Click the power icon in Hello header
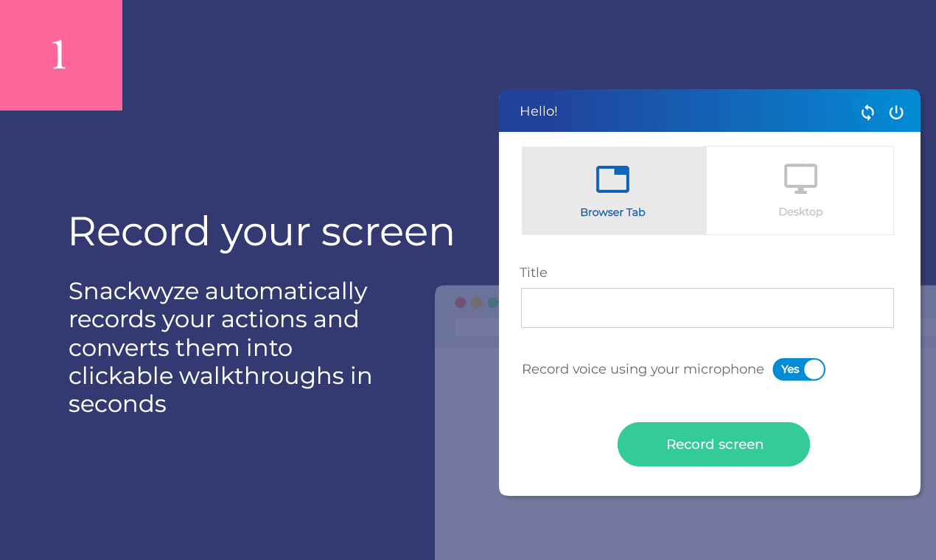936x560 pixels. pos(896,112)
